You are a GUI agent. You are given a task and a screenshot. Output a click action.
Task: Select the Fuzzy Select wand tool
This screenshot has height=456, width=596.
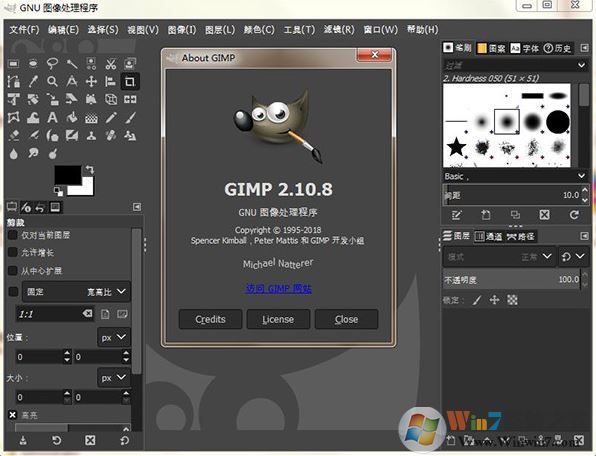point(72,63)
